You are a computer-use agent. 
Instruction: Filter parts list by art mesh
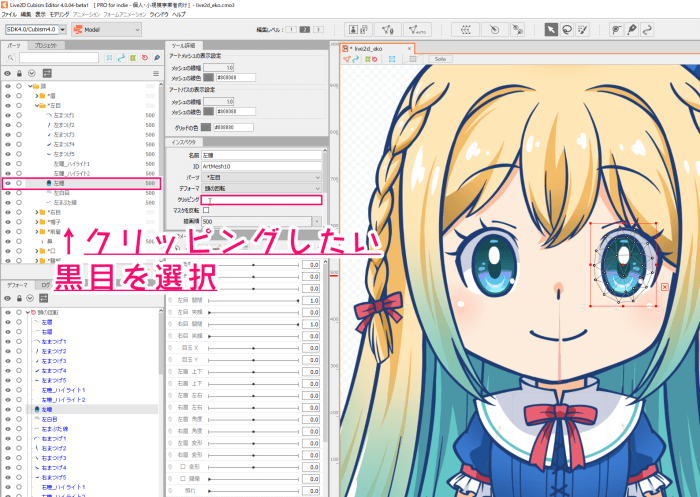click(109, 58)
